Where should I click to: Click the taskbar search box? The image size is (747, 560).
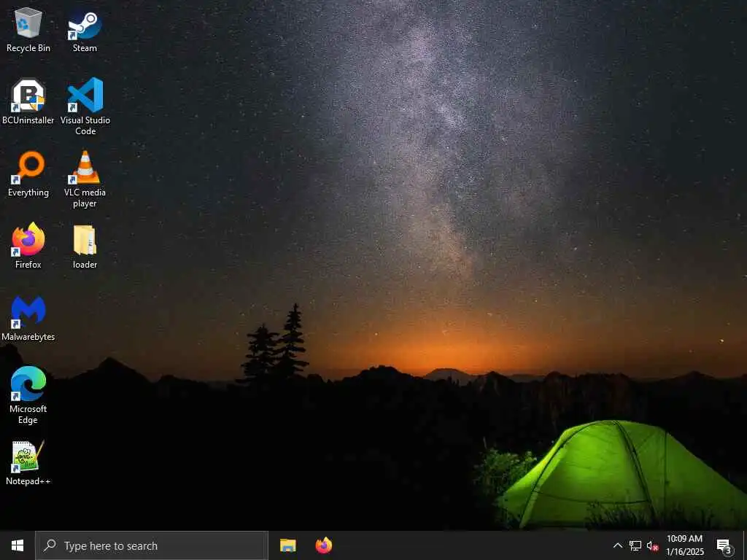coord(152,545)
